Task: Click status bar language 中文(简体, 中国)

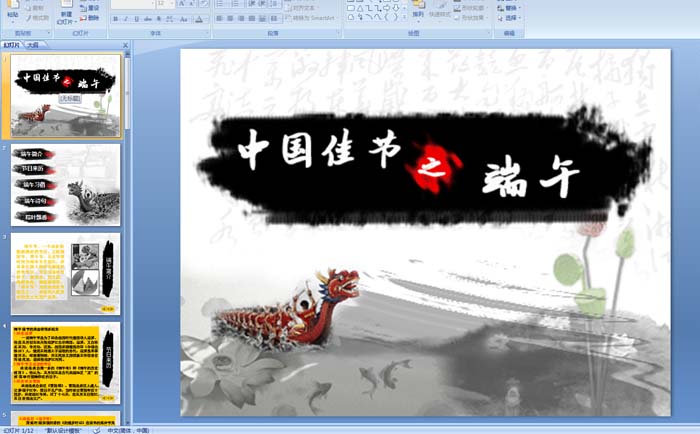Action: [x=128, y=430]
